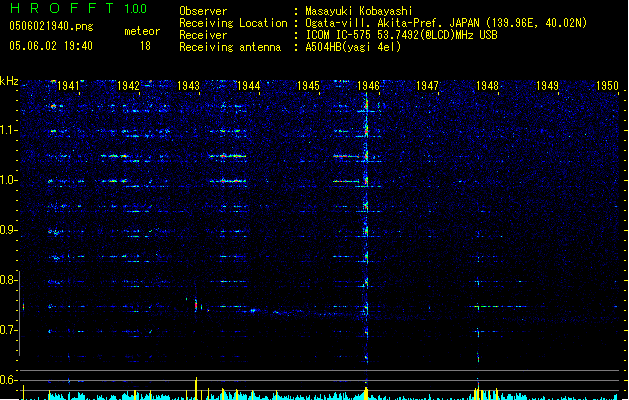Click the strong vertical meteor echo at 1946
This screenshot has width=629, height=400.
(366, 227)
